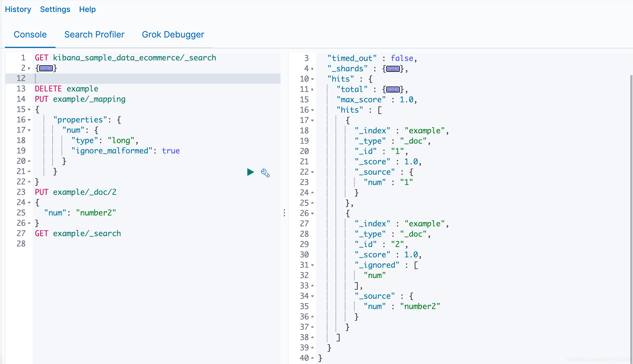
Task: Expand the collapsed "_shards" object in the response
Action: click(x=393, y=69)
